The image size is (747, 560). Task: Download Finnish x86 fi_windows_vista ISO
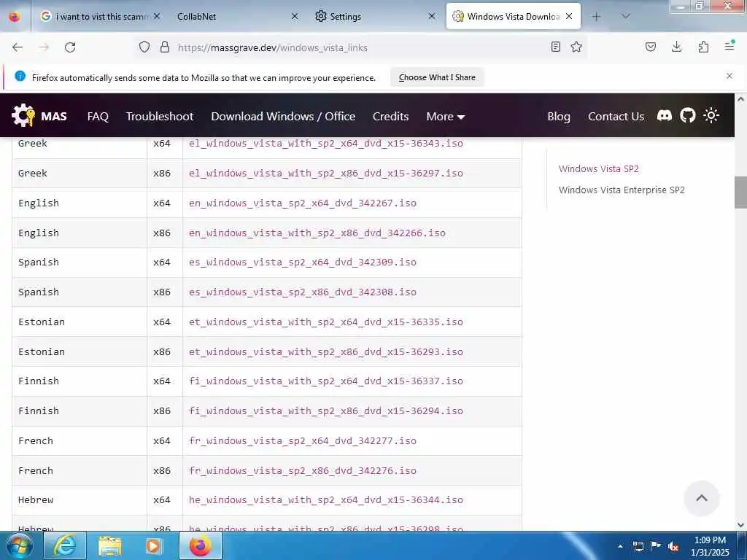[326, 411]
